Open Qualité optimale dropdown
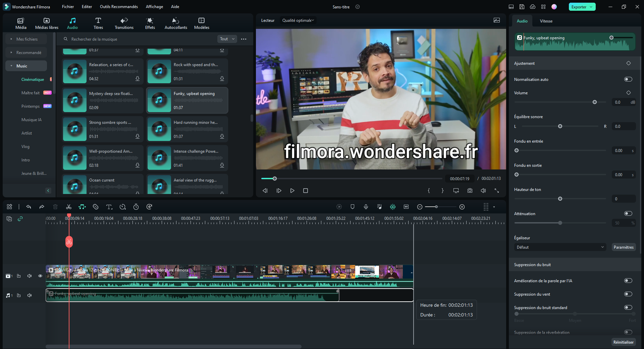Screen dimensions: 644x349 298,20
